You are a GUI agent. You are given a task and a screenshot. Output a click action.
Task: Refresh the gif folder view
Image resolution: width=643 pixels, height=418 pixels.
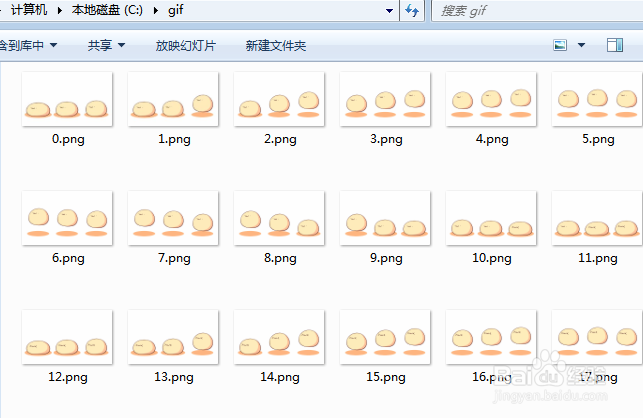tap(412, 10)
